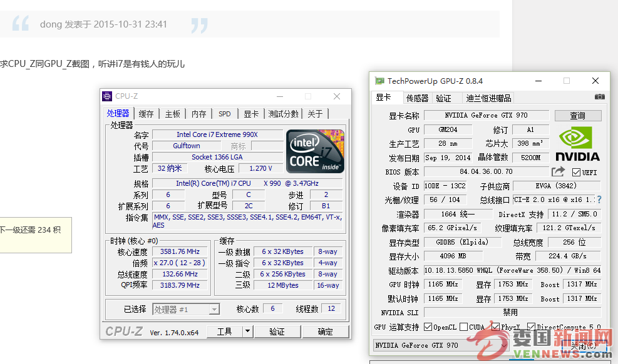The height and width of the screenshot is (364, 618).
Task: Click the Gulftown 代号 value
Action: point(186,146)
